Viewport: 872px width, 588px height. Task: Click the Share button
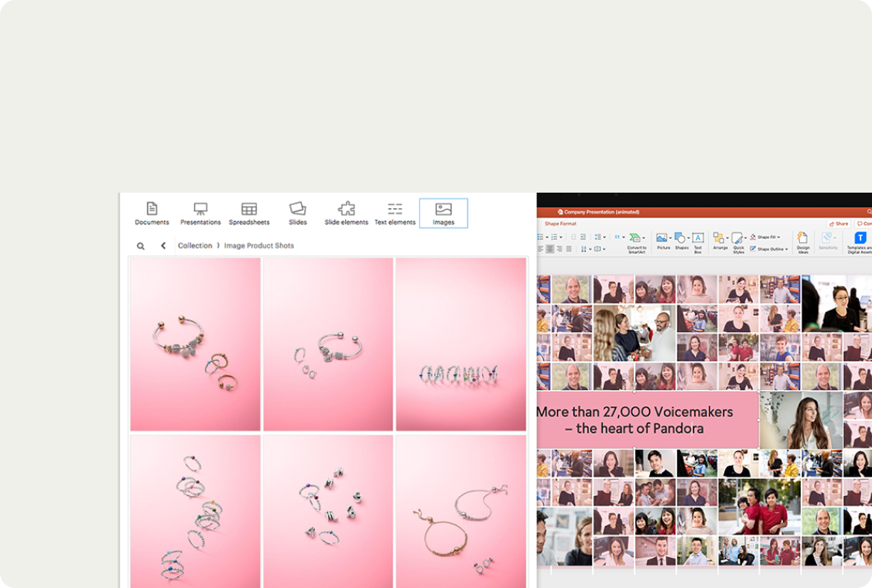pyautogui.click(x=838, y=224)
